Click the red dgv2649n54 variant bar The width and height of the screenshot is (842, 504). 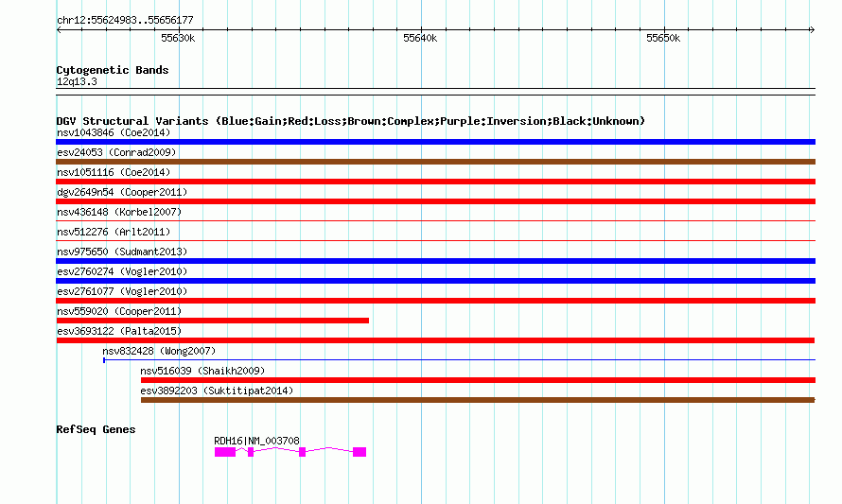[435, 201]
